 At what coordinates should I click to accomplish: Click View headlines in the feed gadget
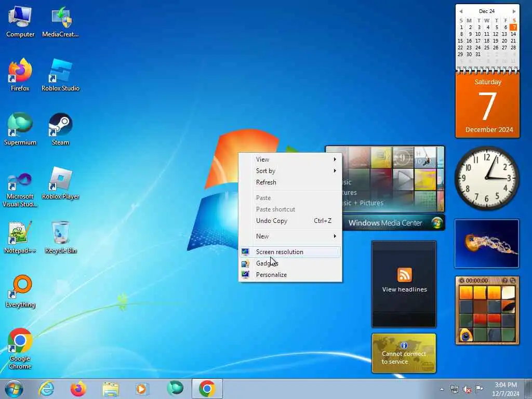[x=404, y=289]
